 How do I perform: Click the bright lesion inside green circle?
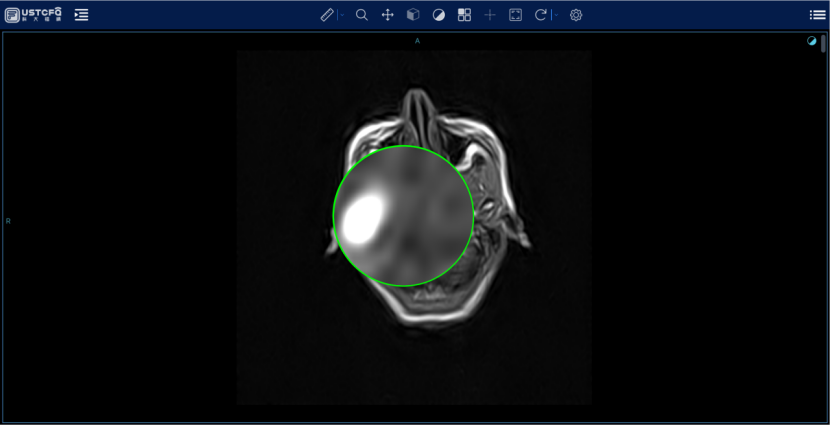click(x=361, y=218)
